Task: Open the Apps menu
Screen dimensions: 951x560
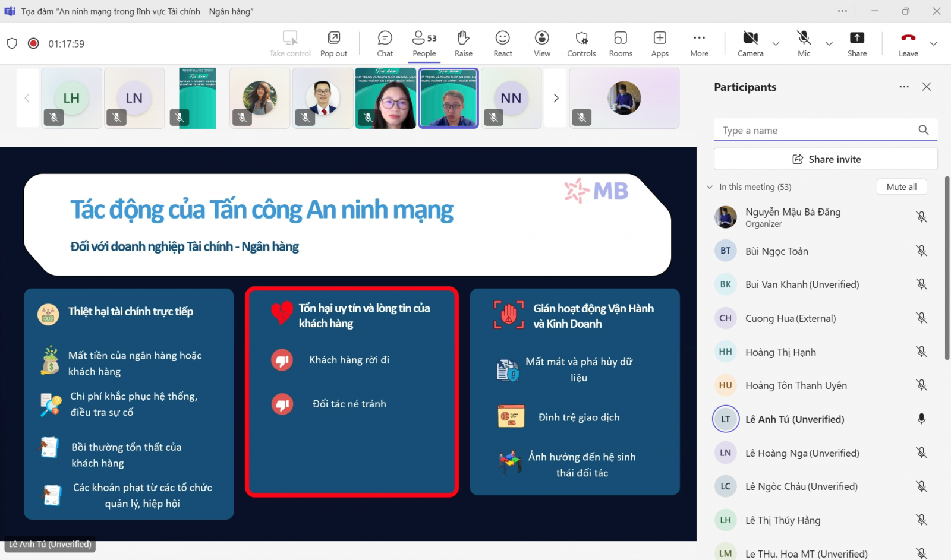Action: coord(660,44)
